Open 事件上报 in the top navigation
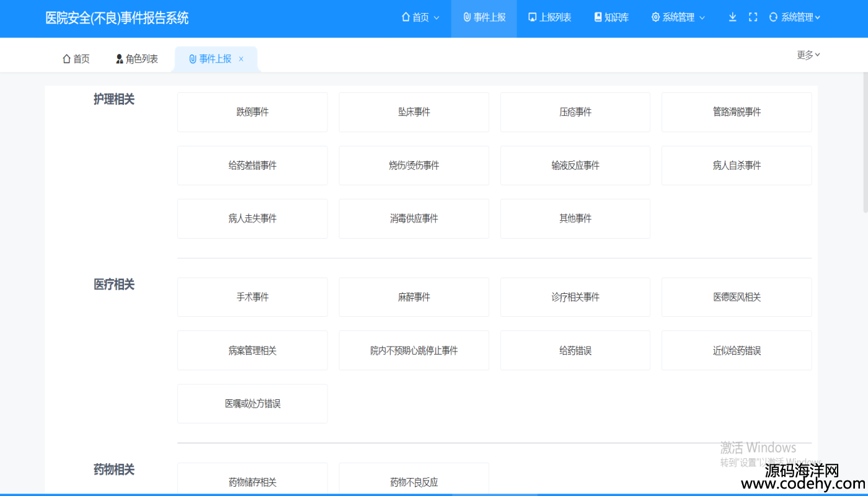This screenshot has width=868, height=496. 484,17
